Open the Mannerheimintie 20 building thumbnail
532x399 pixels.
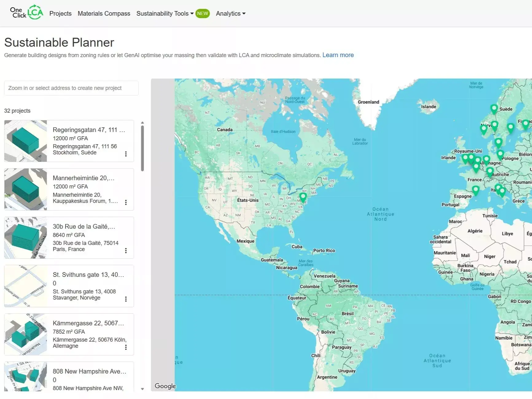pyautogui.click(x=25, y=189)
